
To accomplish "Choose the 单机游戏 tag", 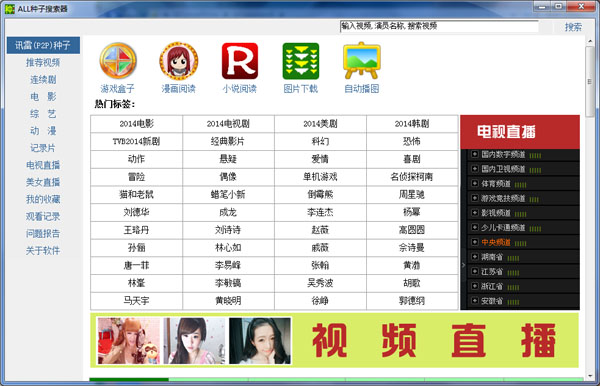I will point(320,177).
